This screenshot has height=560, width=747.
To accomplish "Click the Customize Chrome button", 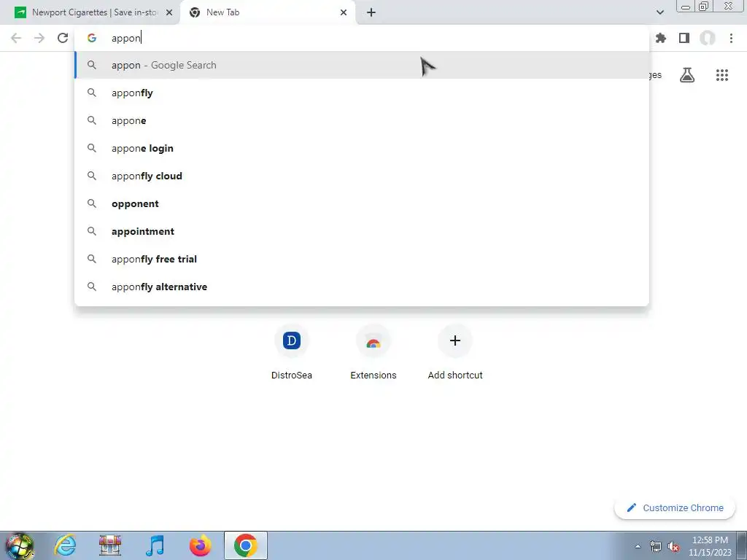I will 675,507.
